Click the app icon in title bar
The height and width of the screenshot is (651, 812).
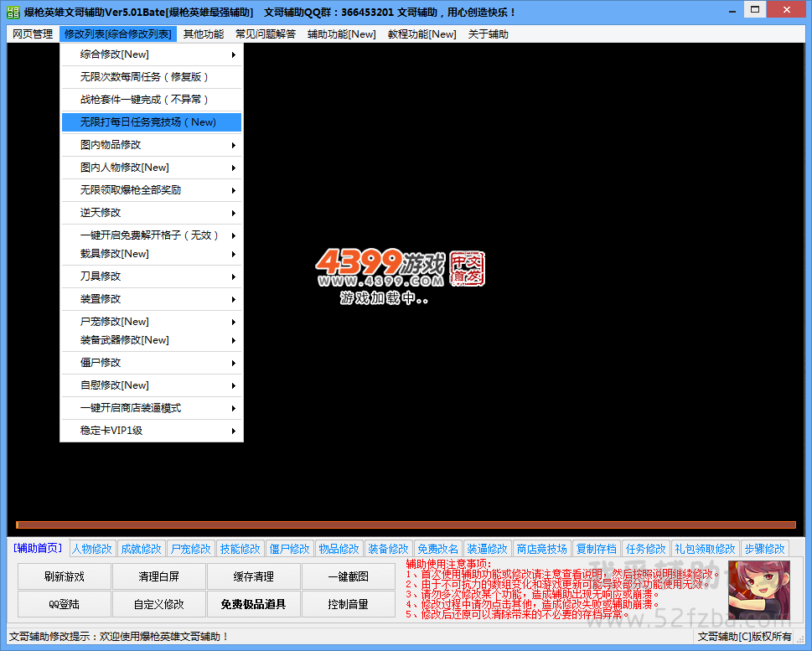pyautogui.click(x=13, y=12)
